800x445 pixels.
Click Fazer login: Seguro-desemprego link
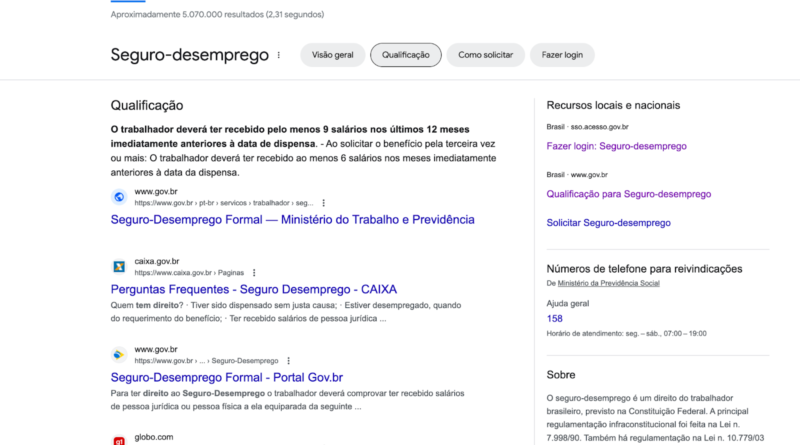click(x=616, y=146)
